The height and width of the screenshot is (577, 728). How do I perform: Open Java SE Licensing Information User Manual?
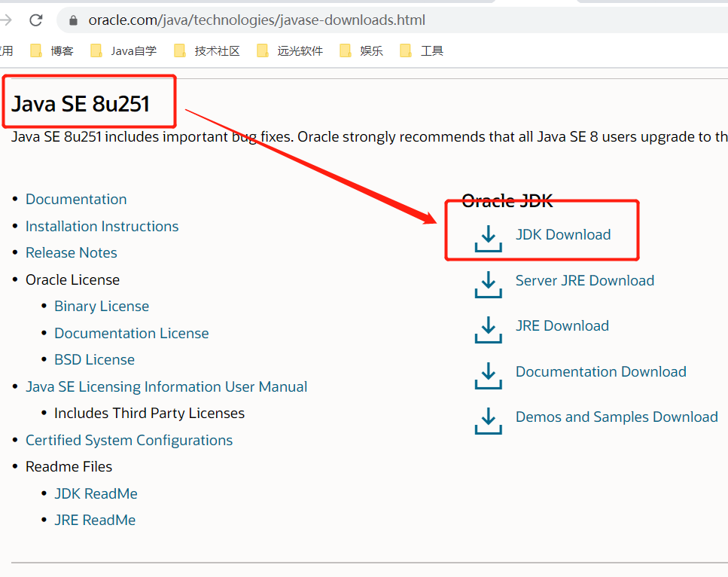coord(166,386)
